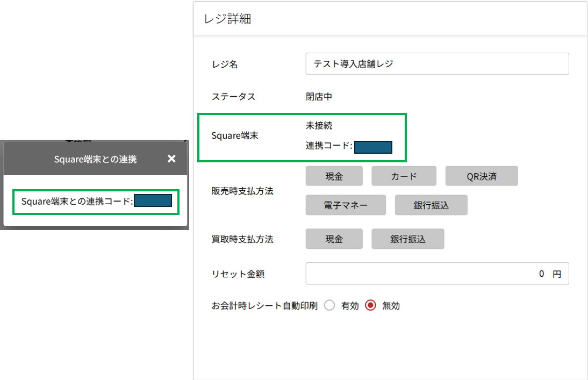
Task: Enable 有効 for receipt auto-print
Action: [330, 306]
